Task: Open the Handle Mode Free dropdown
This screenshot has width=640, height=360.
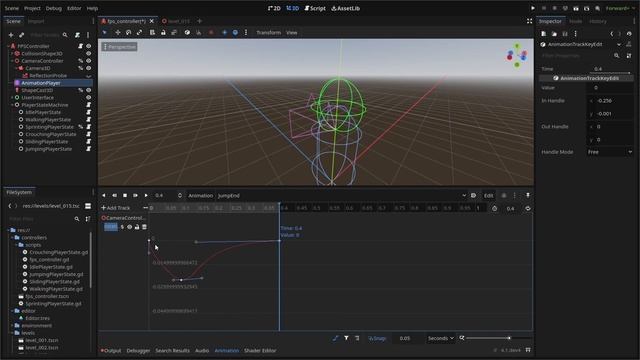Action: [610, 152]
